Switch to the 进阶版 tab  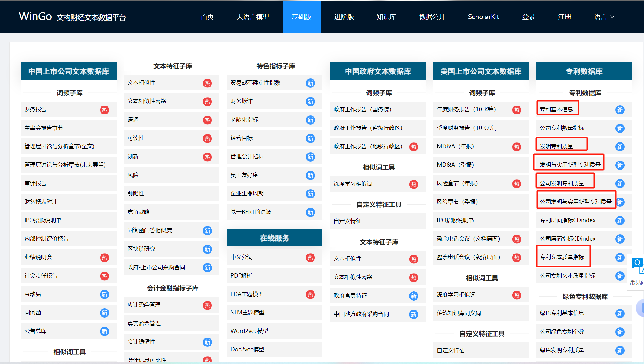[x=344, y=17]
